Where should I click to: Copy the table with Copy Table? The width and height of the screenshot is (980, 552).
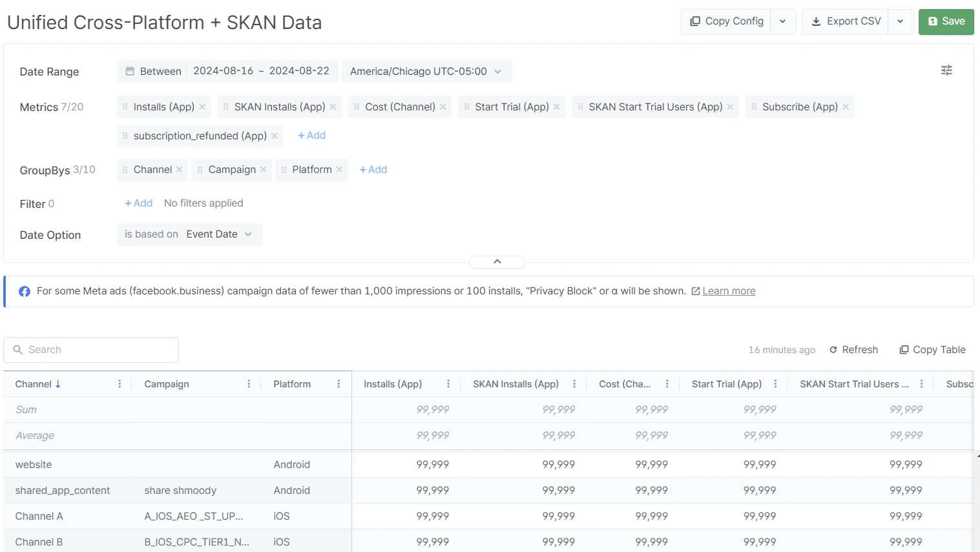(x=932, y=350)
